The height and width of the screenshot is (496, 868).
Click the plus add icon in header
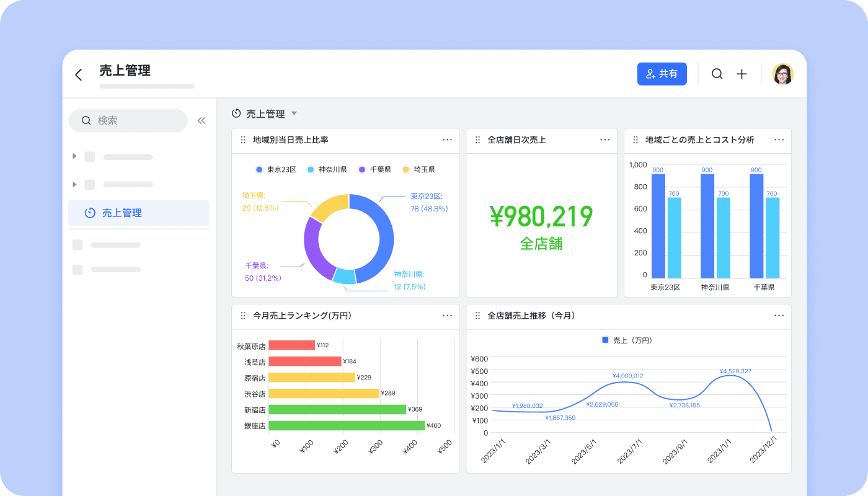point(742,74)
